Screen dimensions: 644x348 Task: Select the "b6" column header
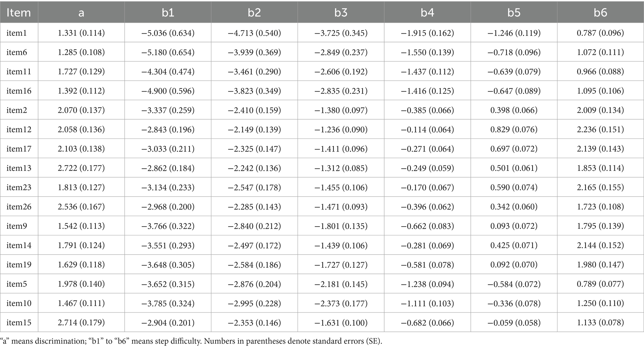[600, 12]
